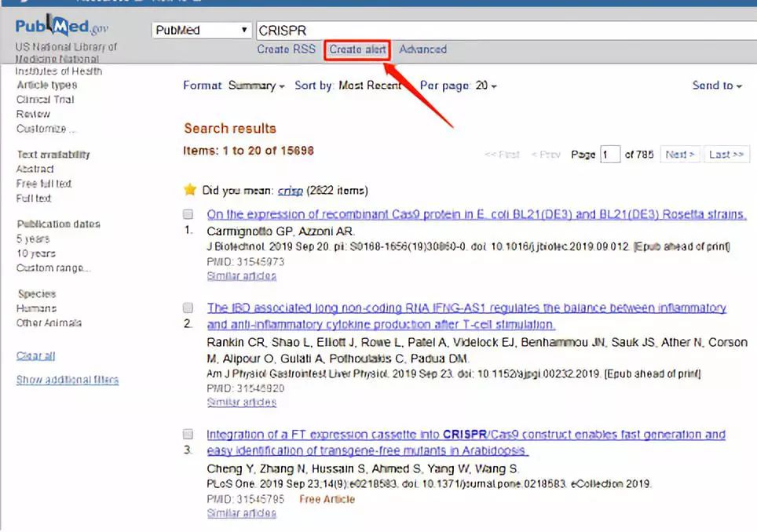Jump to Last results page
This screenshot has height=532, width=757.
[726, 155]
